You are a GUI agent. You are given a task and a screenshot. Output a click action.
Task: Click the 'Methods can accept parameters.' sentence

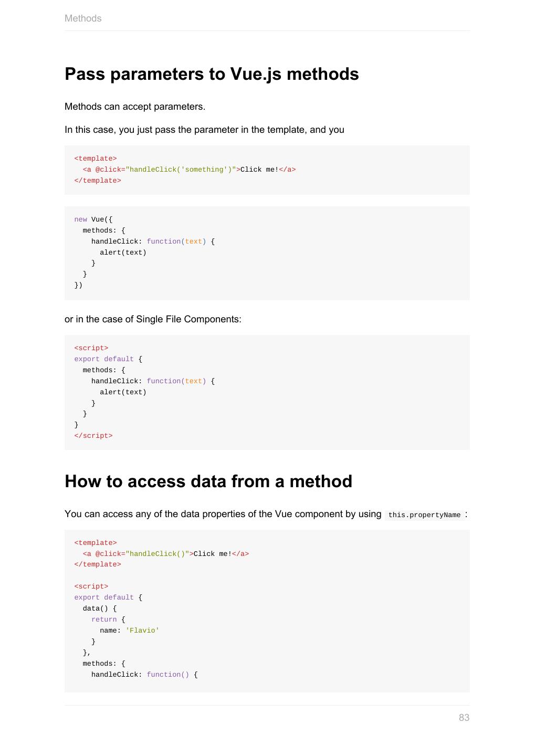[x=135, y=107]
